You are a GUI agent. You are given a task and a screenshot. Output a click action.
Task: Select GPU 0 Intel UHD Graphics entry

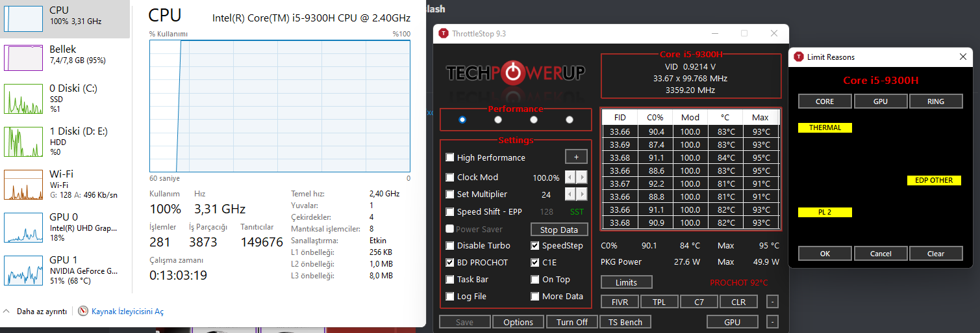click(x=65, y=226)
